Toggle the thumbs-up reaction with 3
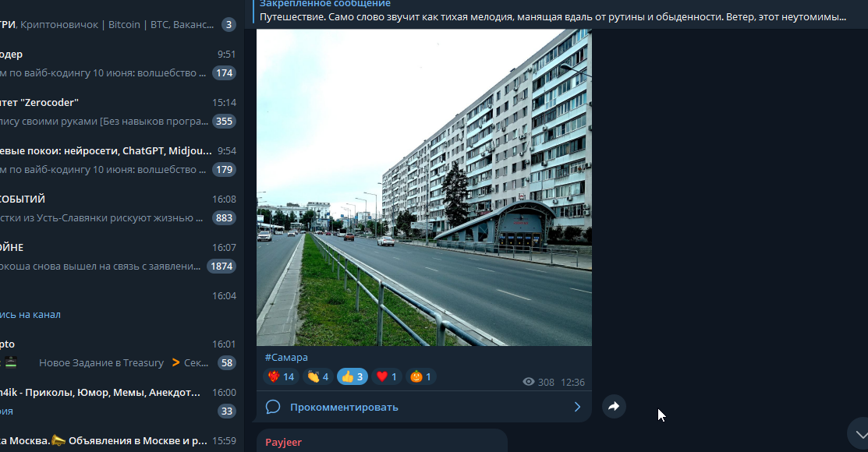Image resolution: width=868 pixels, height=452 pixels. point(352,376)
